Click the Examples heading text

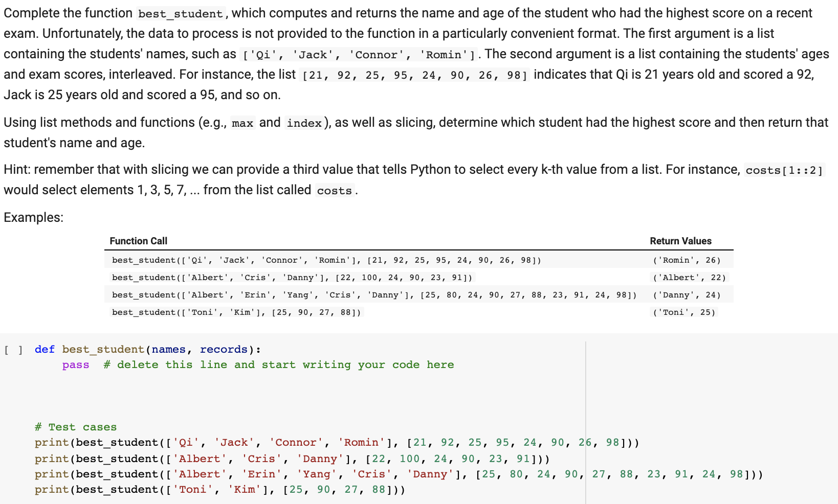pos(33,217)
